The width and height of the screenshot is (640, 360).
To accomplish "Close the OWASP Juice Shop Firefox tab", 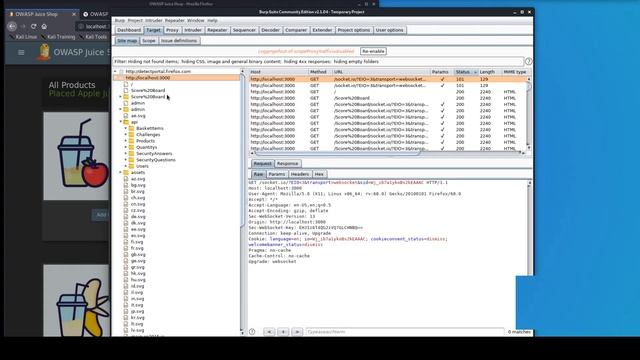I will [x=74, y=14].
